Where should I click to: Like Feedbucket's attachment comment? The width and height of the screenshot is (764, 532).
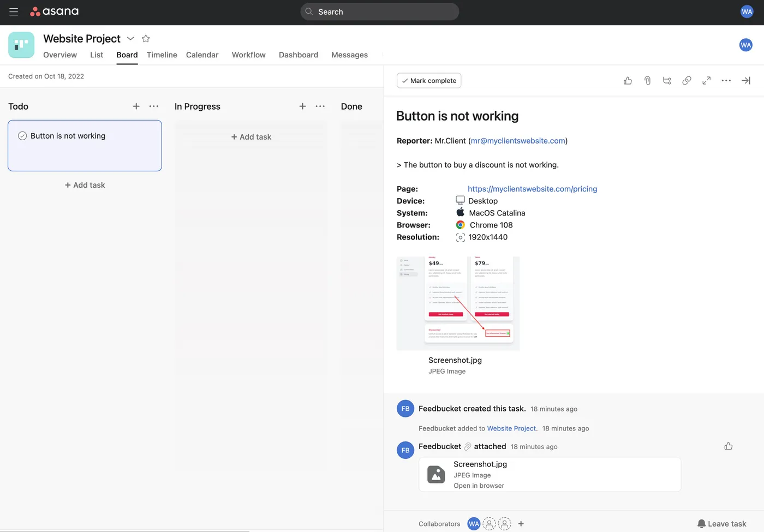[728, 446]
